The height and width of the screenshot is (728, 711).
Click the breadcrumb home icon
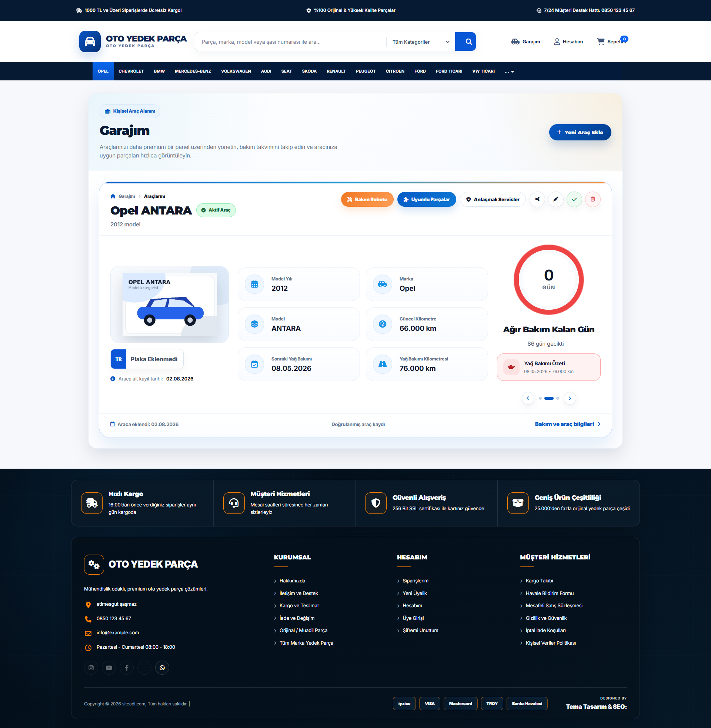113,196
